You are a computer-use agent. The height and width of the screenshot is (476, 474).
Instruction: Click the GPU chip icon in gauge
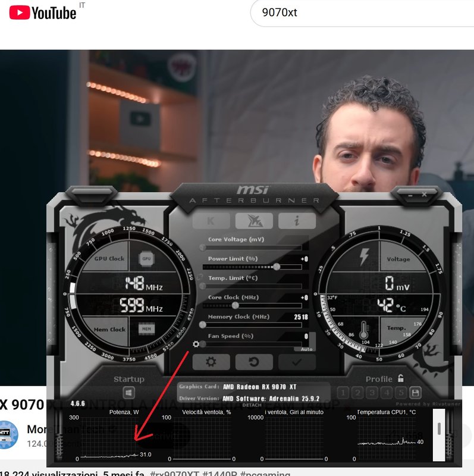pyautogui.click(x=146, y=259)
